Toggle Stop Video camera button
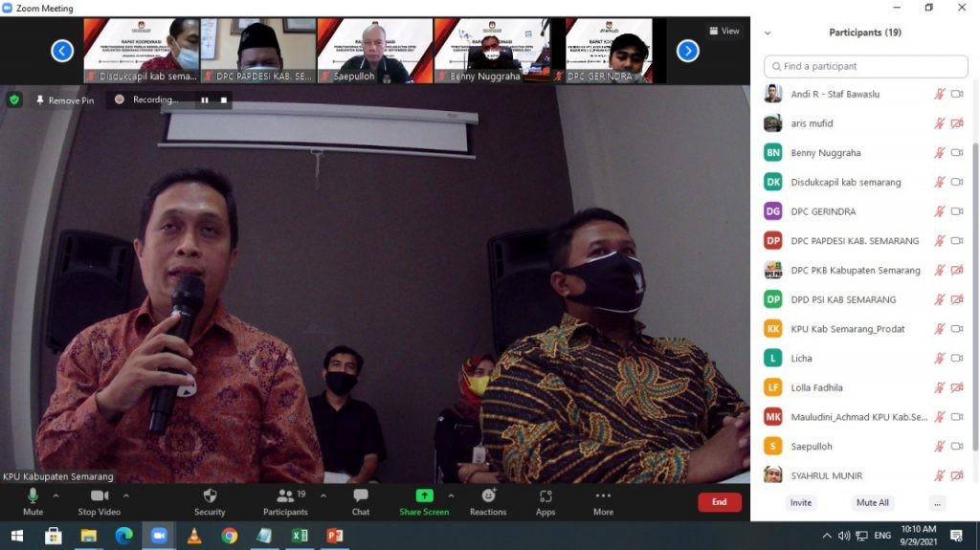This screenshot has width=980, height=550. (x=100, y=500)
